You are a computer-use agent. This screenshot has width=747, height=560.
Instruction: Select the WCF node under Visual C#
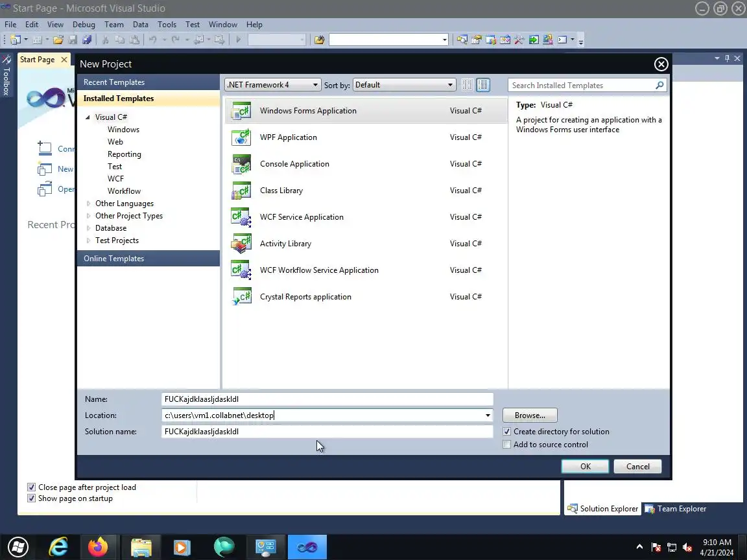pyautogui.click(x=116, y=179)
